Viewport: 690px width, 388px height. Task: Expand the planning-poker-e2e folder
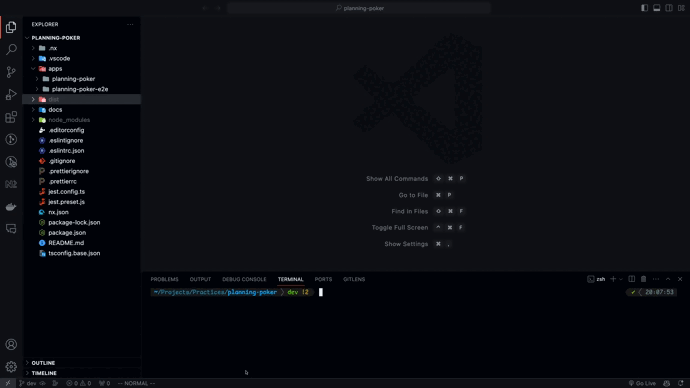pos(82,89)
